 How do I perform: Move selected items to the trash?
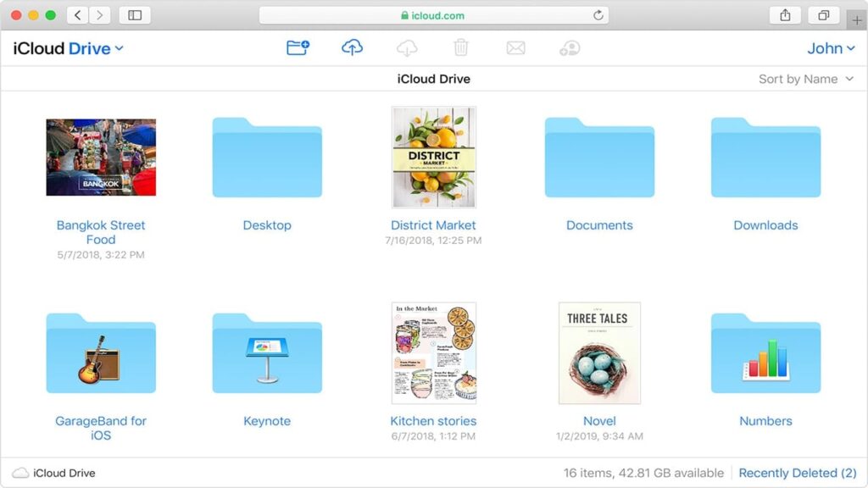(461, 47)
